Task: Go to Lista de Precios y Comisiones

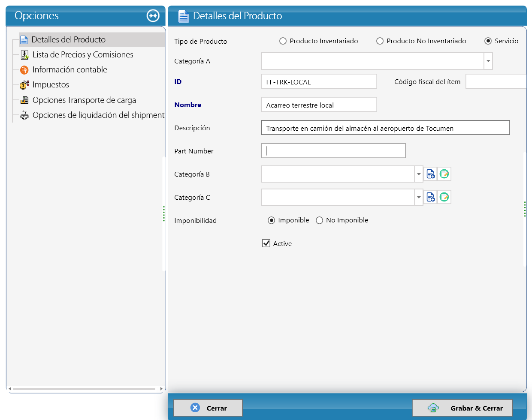Action: (83, 55)
